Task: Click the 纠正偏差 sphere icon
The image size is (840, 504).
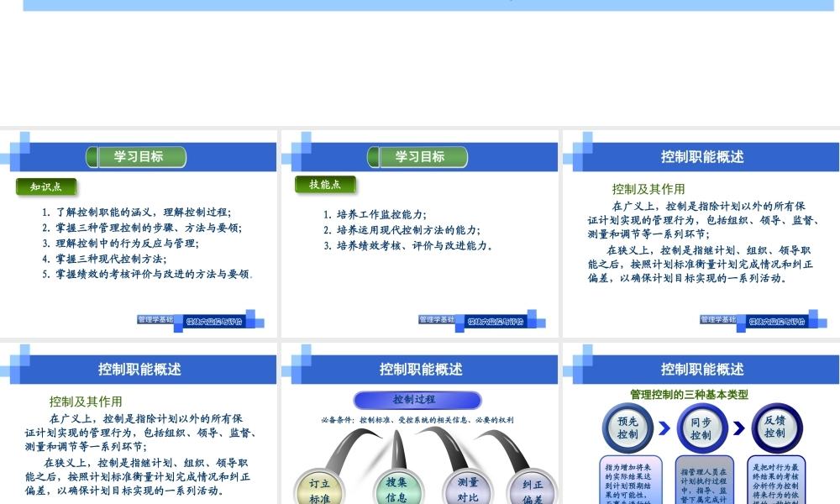Action: pyautogui.click(x=533, y=488)
